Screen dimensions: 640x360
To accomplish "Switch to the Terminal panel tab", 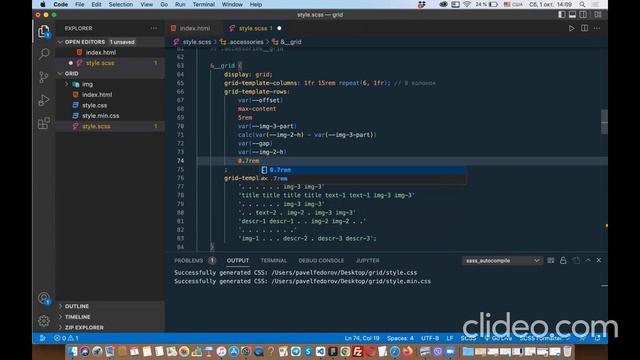I will [274, 260].
